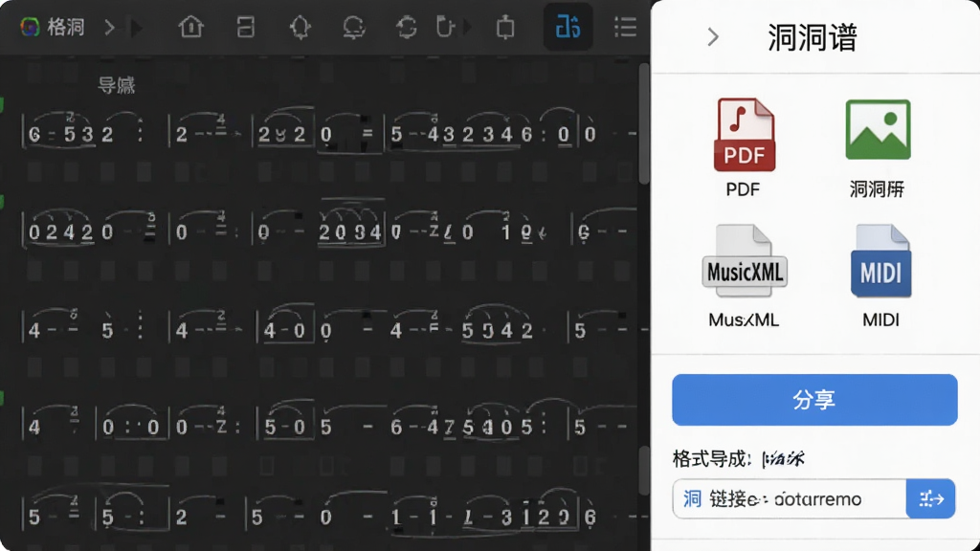Click the 格洞 title text in toolbar
This screenshot has width=980, height=551.
click(66, 28)
